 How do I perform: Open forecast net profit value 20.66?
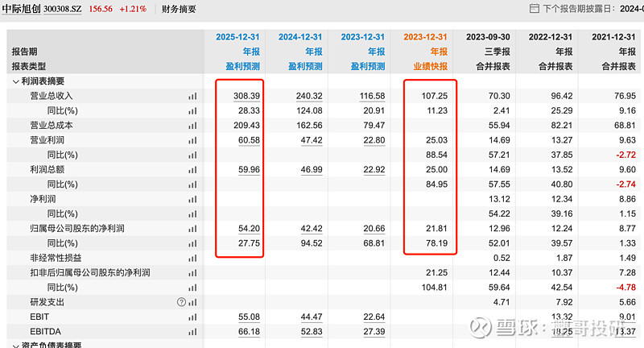(374, 229)
